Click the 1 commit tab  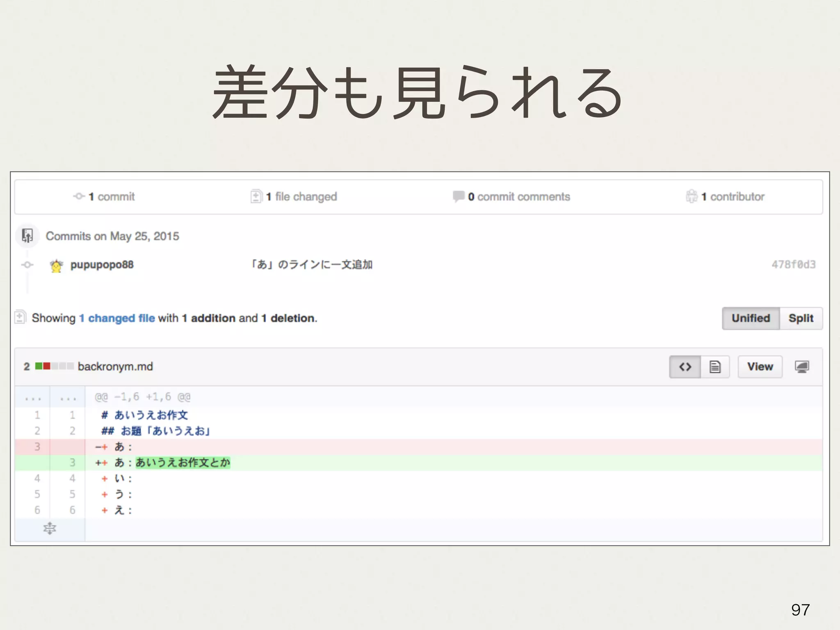[112, 197]
